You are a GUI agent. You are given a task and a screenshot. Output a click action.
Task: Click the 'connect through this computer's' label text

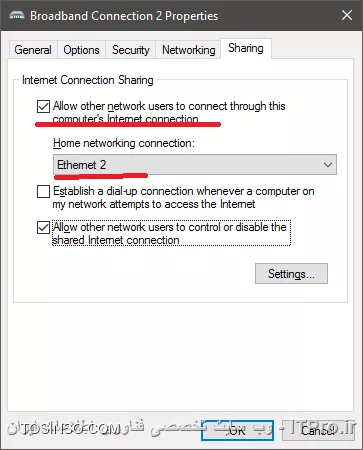point(169,113)
